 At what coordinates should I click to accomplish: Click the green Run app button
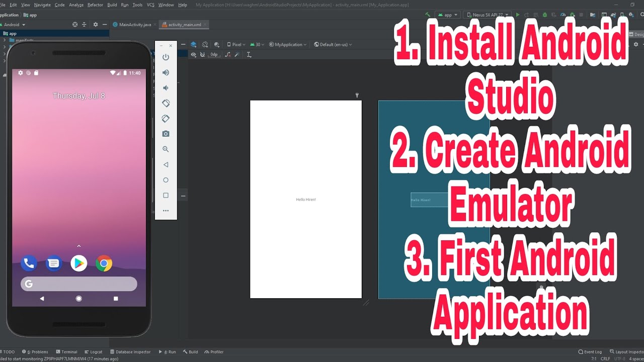[518, 15]
